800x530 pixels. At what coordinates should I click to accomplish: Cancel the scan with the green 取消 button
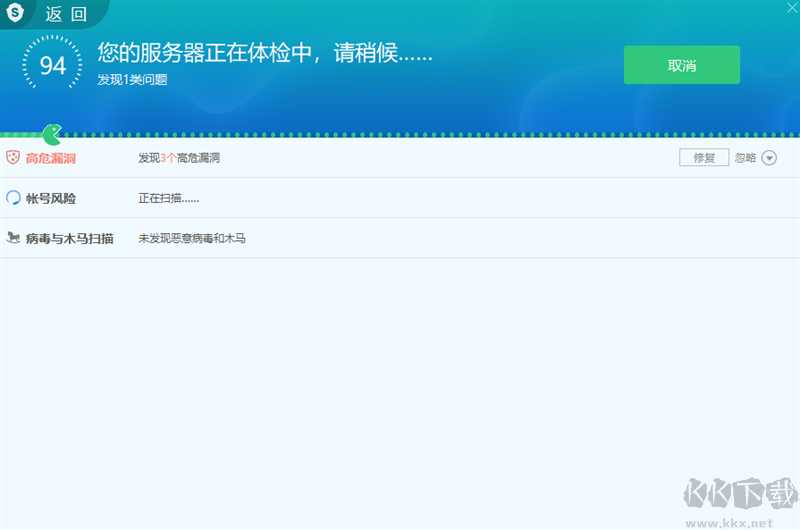[682, 65]
